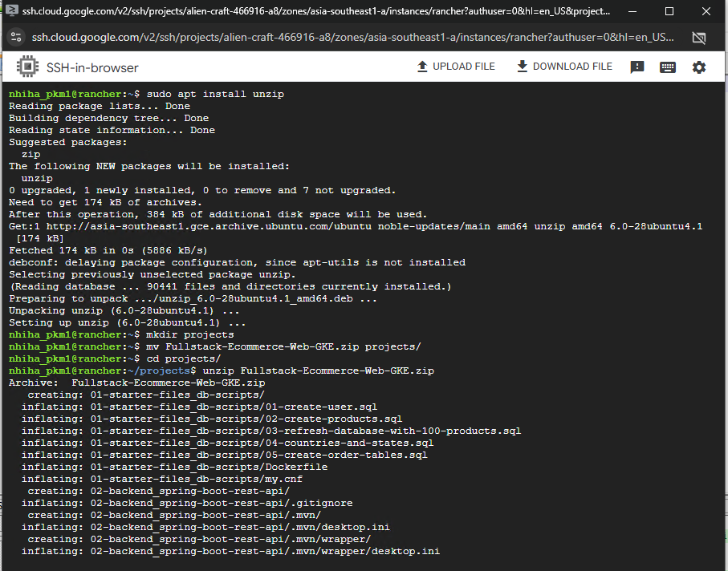
Task: Click the terminal app icon in title bar
Action: (13, 12)
